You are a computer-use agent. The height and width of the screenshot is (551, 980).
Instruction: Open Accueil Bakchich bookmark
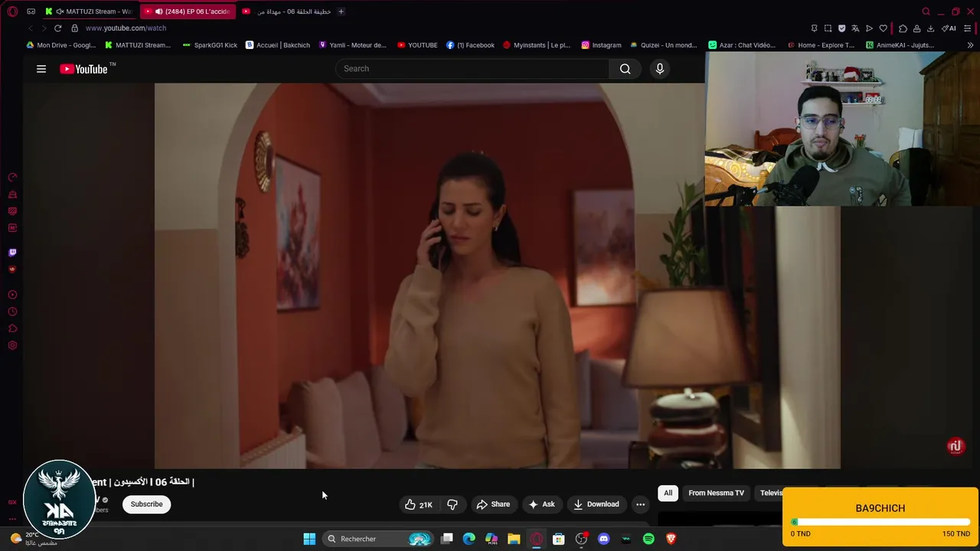(x=277, y=45)
